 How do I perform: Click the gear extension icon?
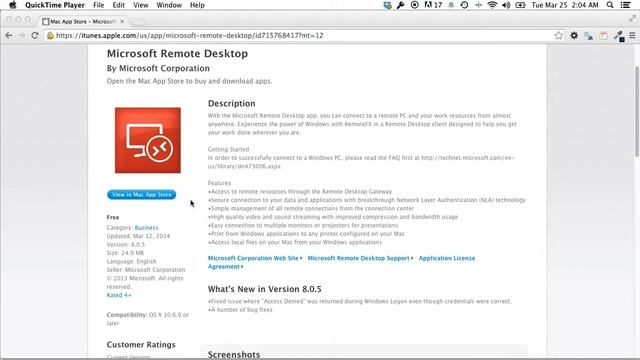click(574, 36)
